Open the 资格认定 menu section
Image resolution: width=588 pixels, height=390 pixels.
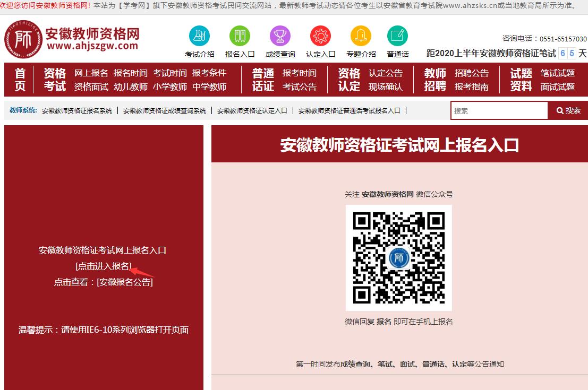(349, 80)
